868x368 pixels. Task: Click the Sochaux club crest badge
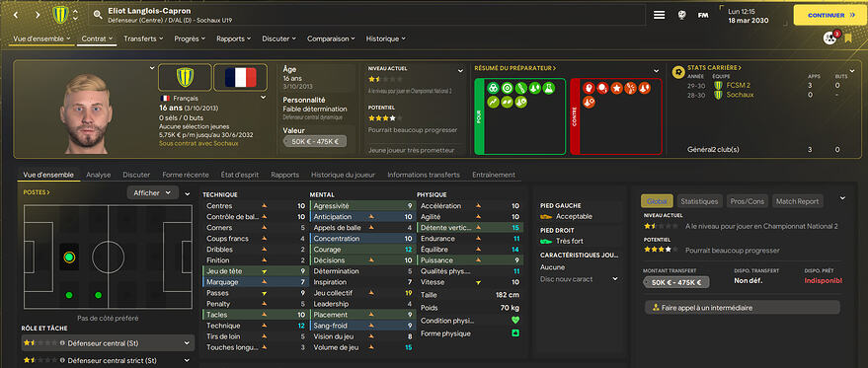pos(185,77)
